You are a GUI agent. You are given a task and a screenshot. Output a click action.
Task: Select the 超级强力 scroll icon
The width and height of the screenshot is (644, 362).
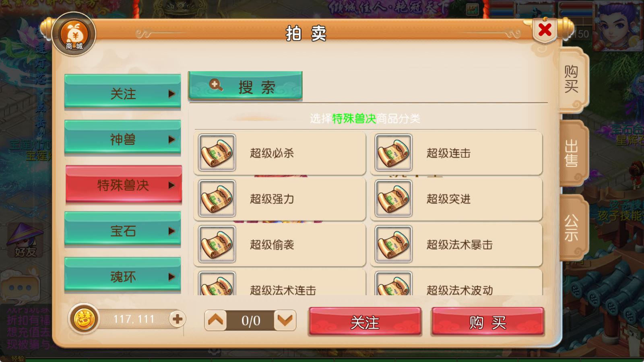(x=217, y=199)
